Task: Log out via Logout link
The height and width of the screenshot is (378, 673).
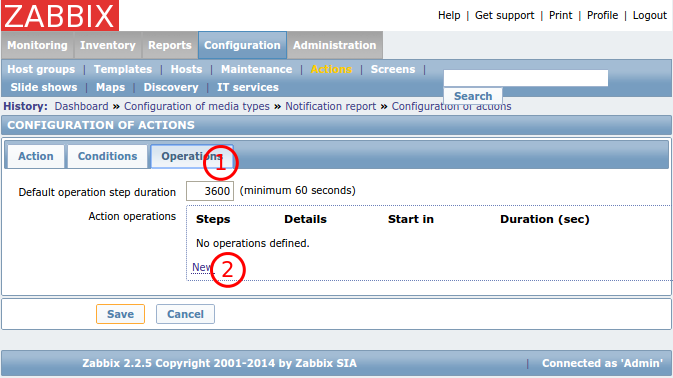Action: click(650, 15)
